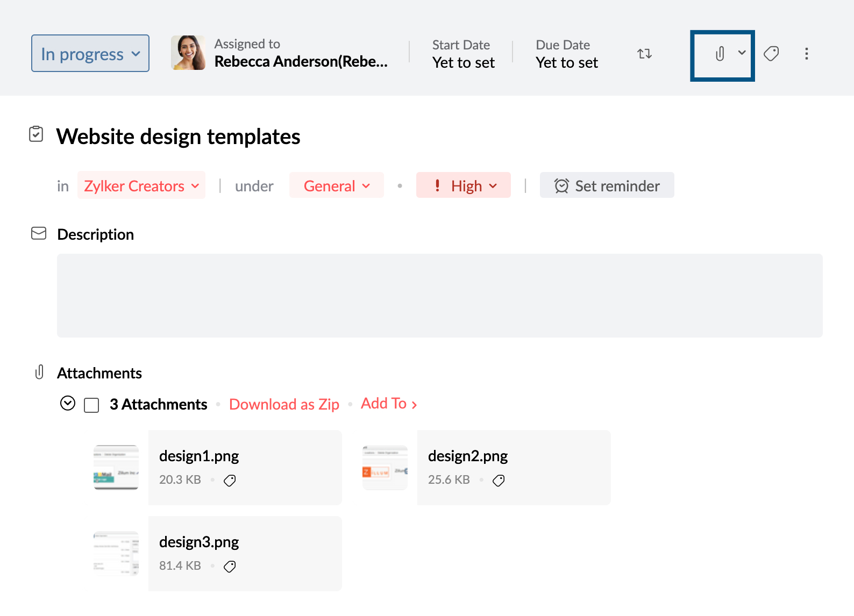Tick the select-all attachments checkbox
This screenshot has width=854, height=616.
91,405
